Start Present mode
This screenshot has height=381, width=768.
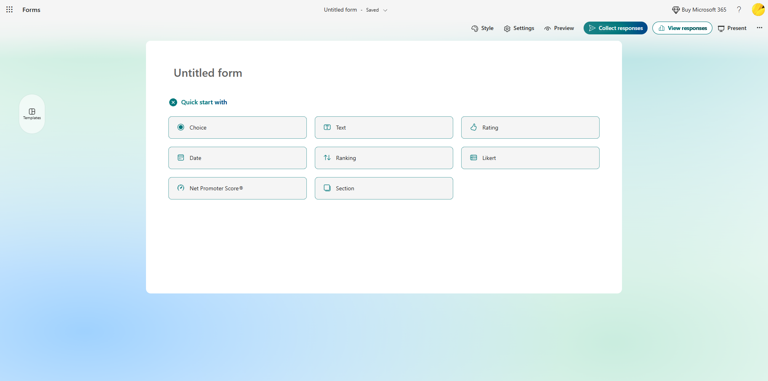click(x=732, y=28)
